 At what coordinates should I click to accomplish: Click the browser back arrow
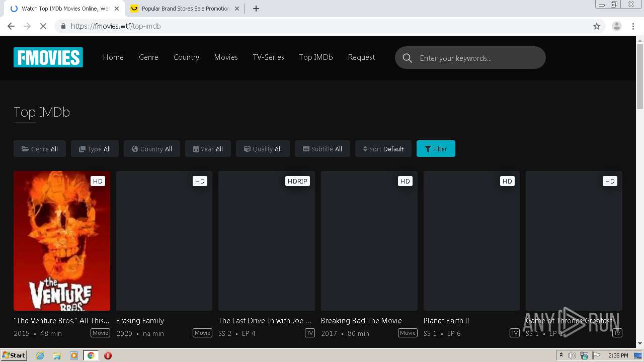point(11,26)
